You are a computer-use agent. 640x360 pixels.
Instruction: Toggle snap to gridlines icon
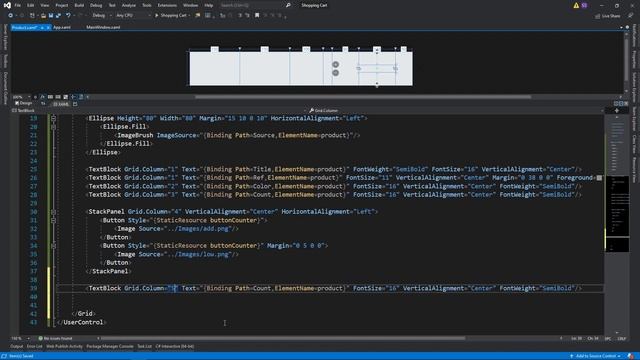[58, 97]
